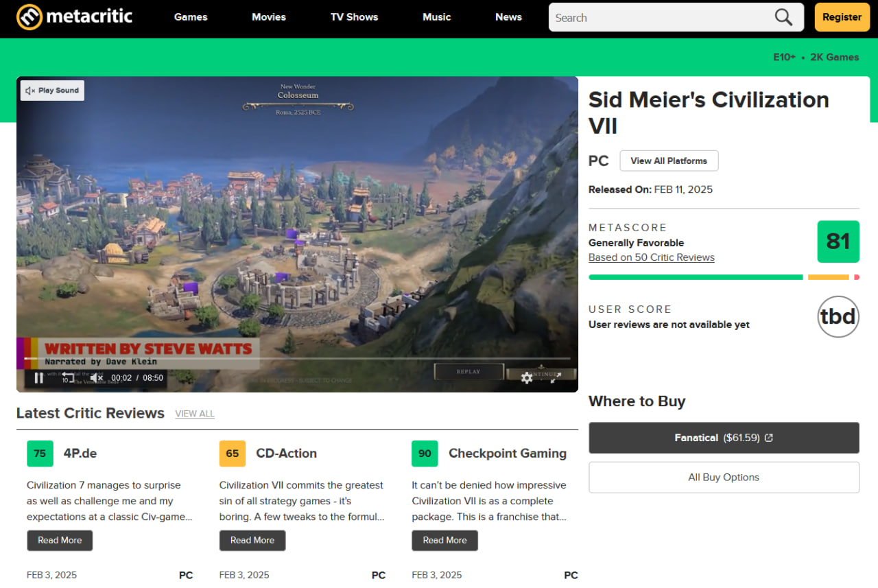Open the Games menu
This screenshot has height=588, width=878.
click(x=191, y=17)
